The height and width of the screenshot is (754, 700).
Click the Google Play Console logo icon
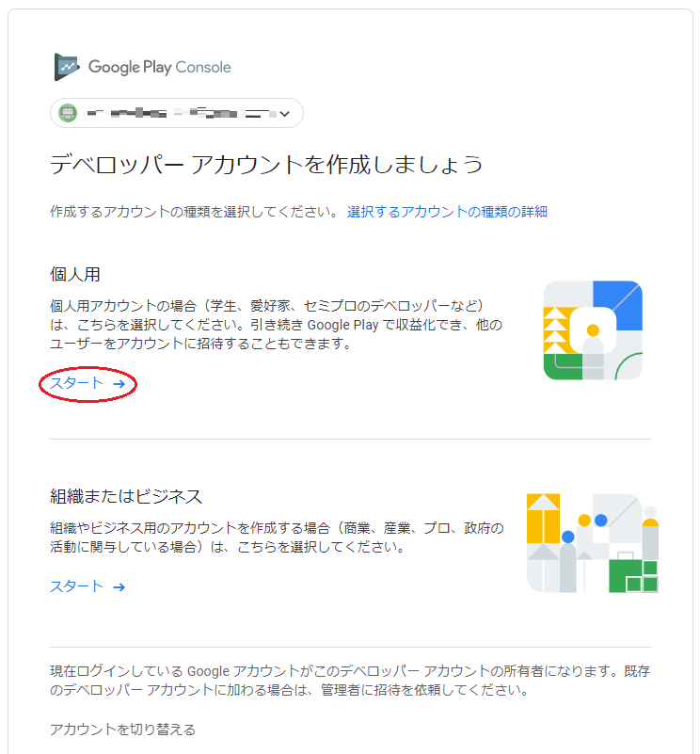67,68
